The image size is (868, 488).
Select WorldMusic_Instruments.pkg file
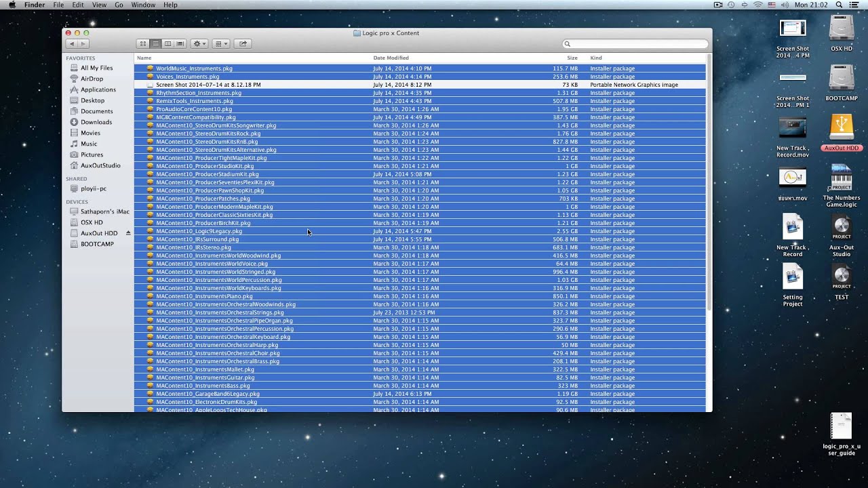pyautogui.click(x=420, y=68)
